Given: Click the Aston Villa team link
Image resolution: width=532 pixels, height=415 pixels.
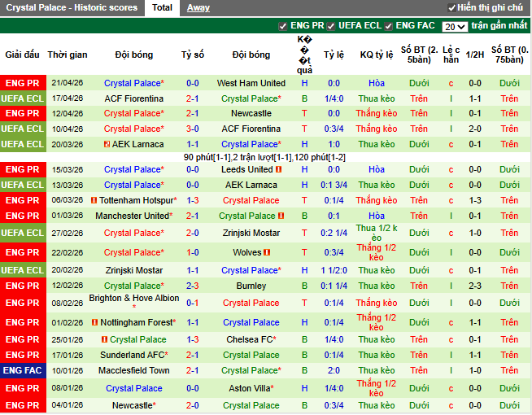Looking at the screenshot, I should pos(251,388).
